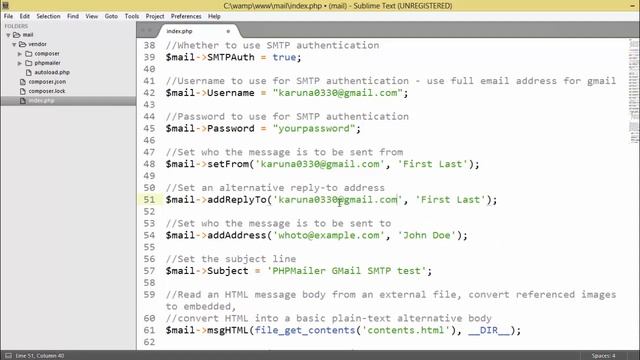The width and height of the screenshot is (640, 360).
Task: Click the setFrom method name
Action: pos(228,164)
